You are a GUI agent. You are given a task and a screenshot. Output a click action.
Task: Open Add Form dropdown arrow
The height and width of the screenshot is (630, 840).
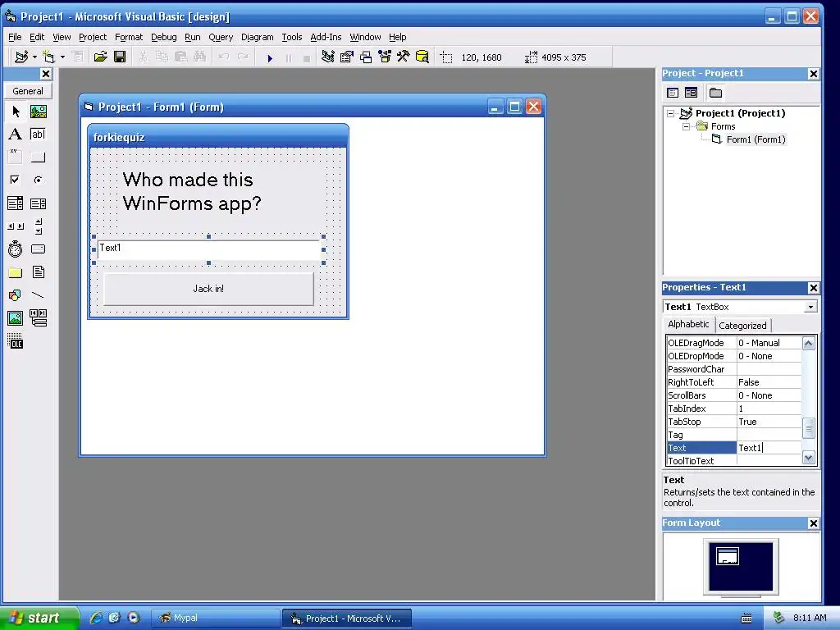pyautogui.click(x=62, y=57)
